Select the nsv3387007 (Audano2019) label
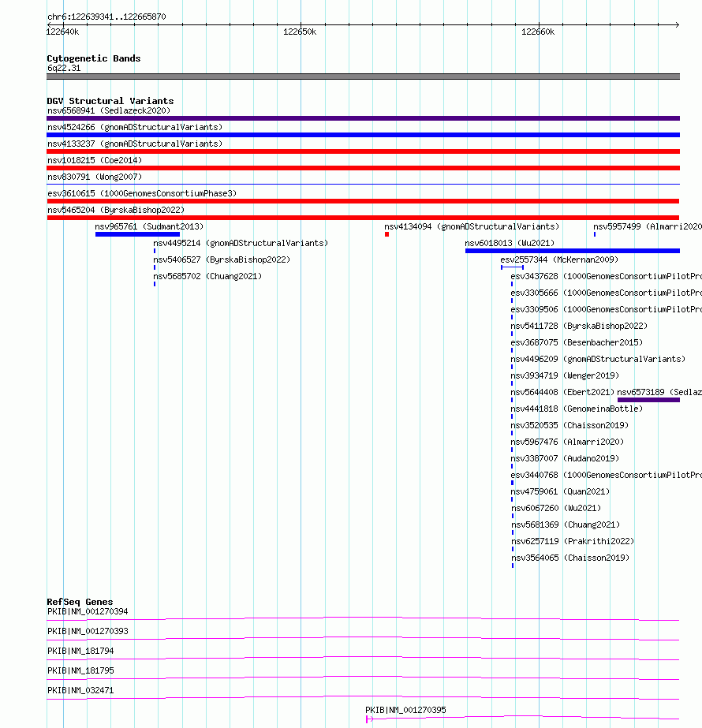 click(565, 459)
